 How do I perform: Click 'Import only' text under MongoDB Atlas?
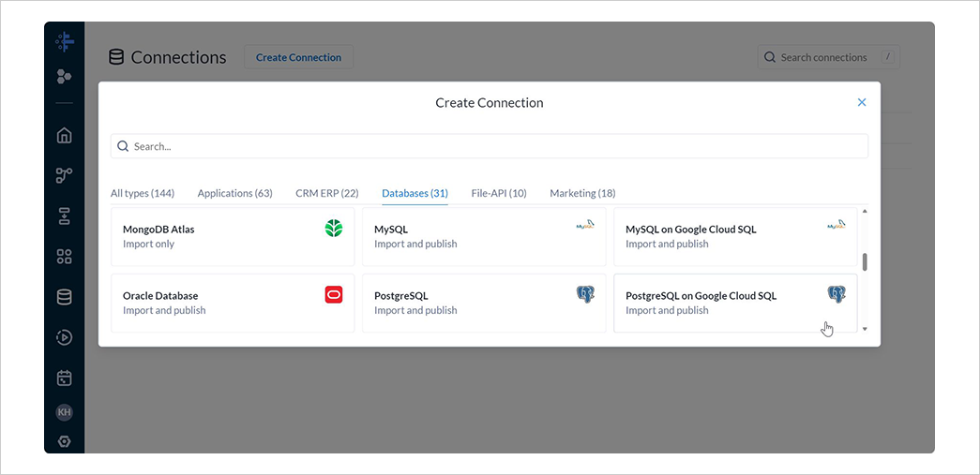149,244
